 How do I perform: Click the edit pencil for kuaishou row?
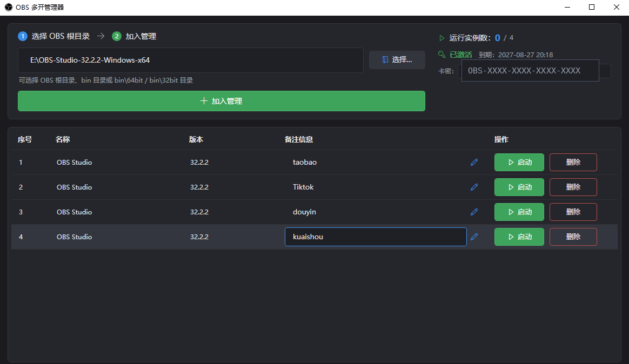click(x=474, y=237)
